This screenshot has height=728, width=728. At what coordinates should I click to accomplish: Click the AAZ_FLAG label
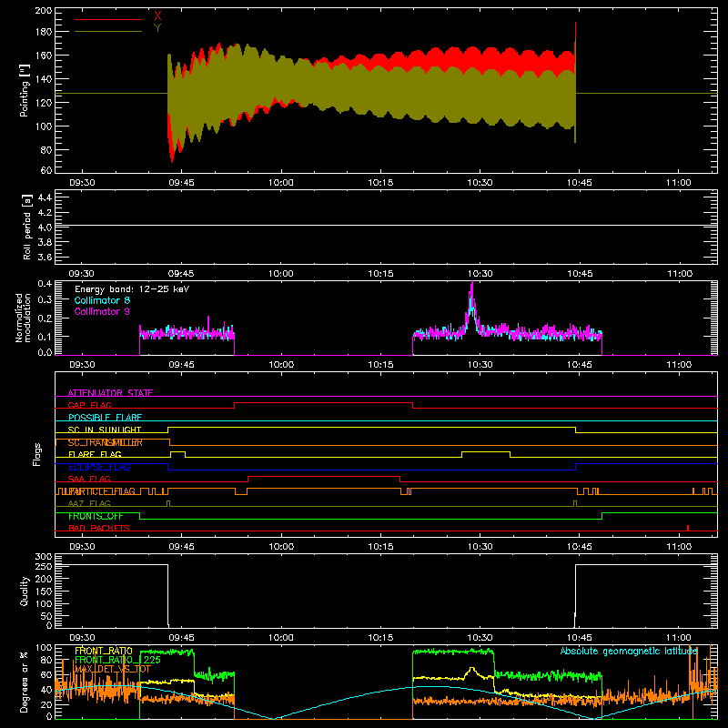click(x=89, y=503)
